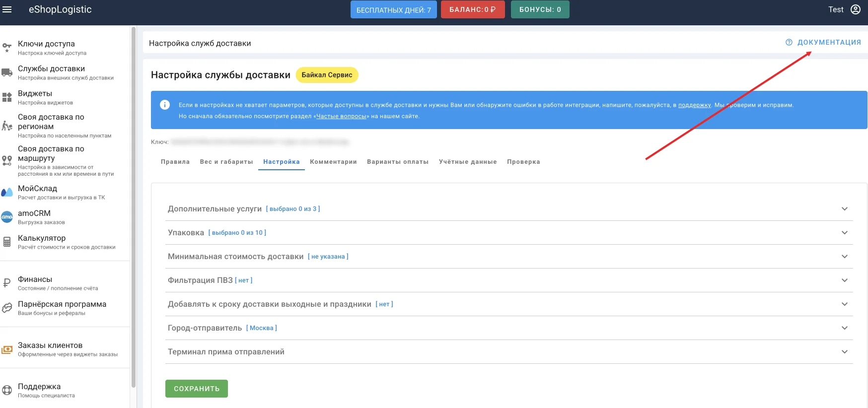Screen dimensions: 868x408
Task: Open Финансы menu item
Action: coord(65,283)
